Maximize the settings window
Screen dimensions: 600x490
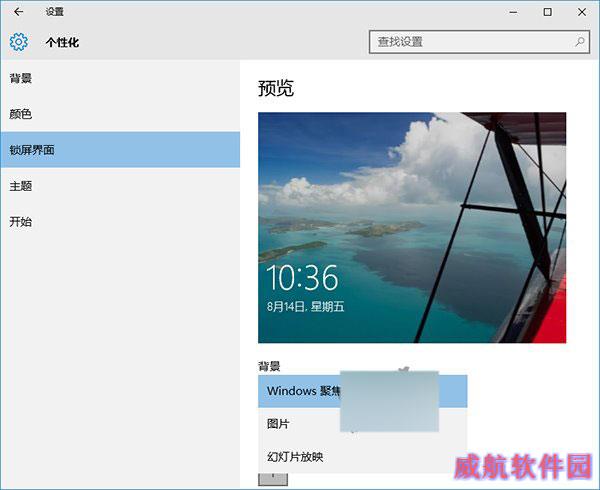548,12
